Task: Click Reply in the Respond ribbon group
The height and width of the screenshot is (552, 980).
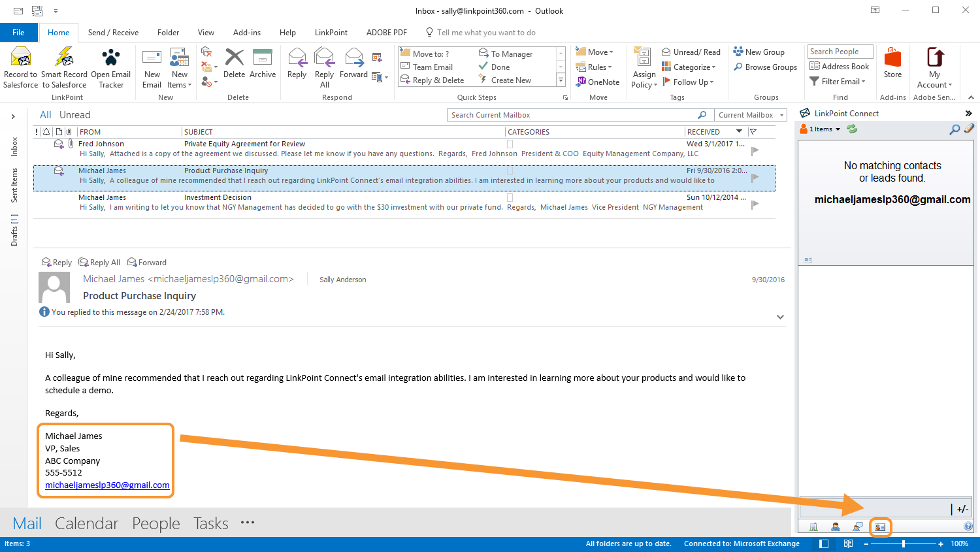Action: coord(297,63)
